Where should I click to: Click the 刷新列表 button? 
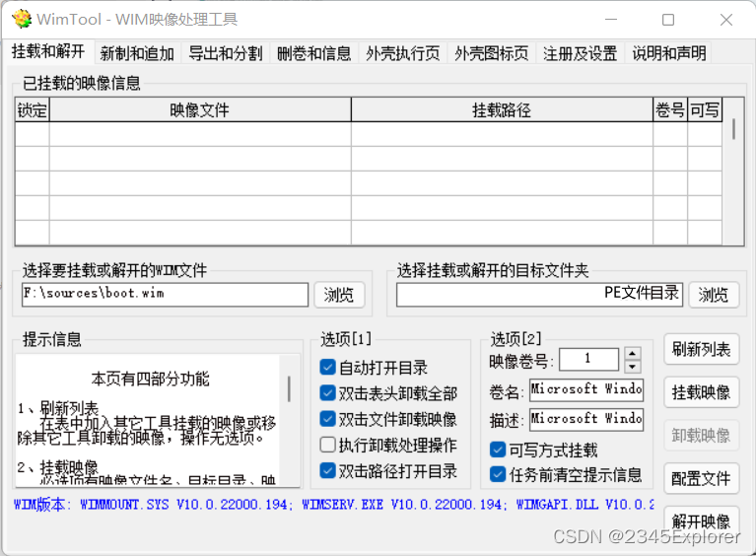click(x=702, y=349)
